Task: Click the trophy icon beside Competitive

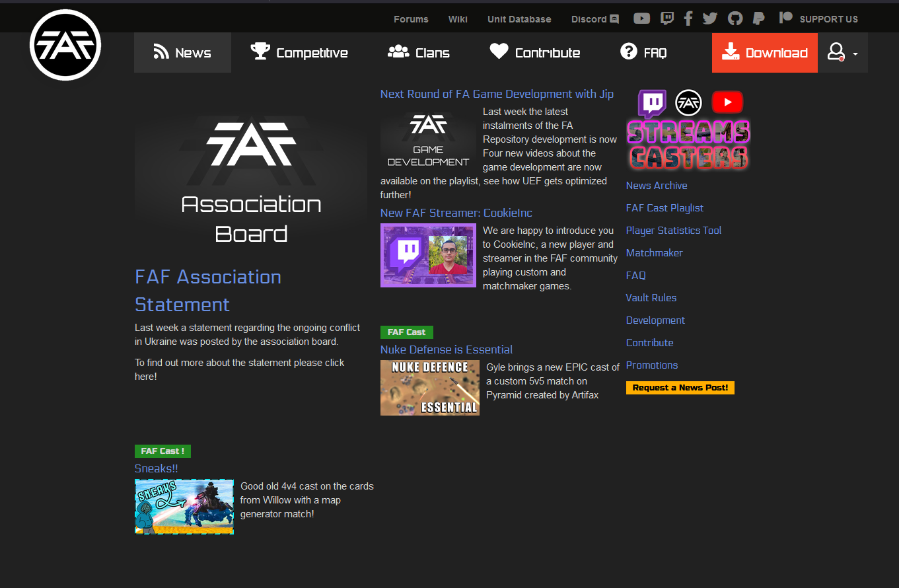Action: pos(260,52)
